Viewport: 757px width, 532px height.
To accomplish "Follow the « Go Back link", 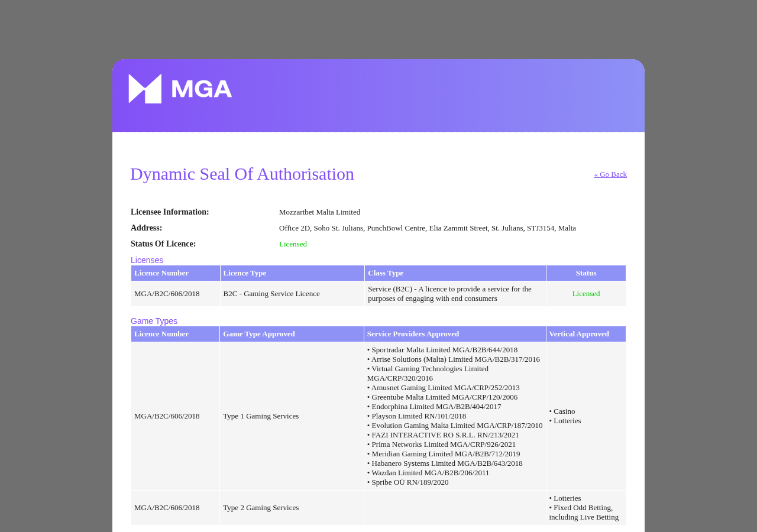I will [610, 174].
